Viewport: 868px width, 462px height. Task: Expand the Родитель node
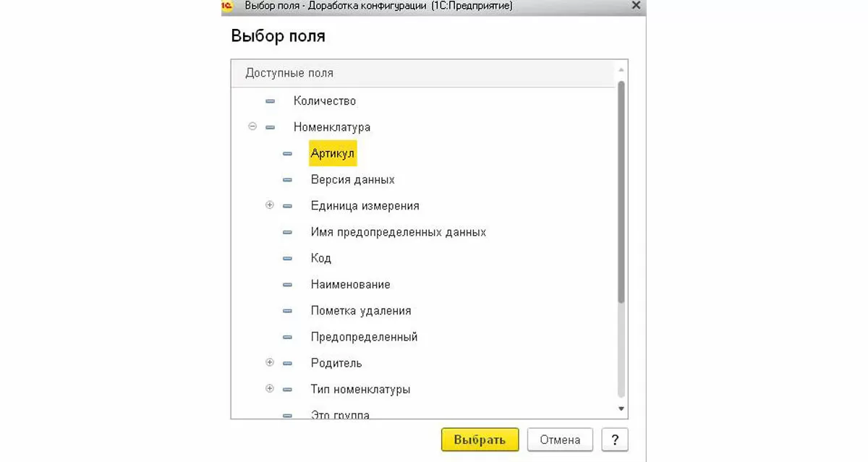point(270,362)
